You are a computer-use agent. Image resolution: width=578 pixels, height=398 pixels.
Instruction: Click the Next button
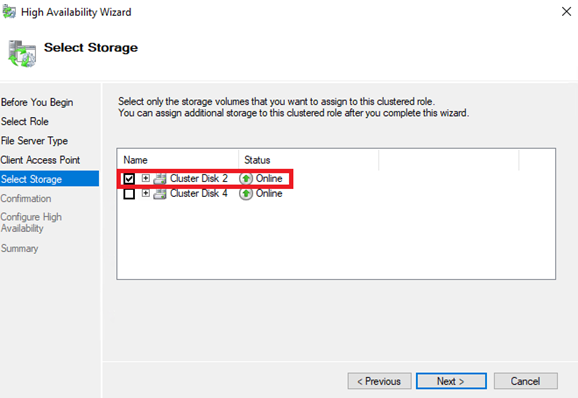point(451,381)
